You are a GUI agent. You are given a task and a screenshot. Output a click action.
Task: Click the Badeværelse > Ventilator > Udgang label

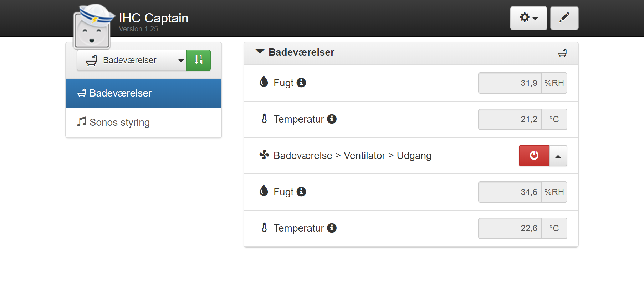352,156
